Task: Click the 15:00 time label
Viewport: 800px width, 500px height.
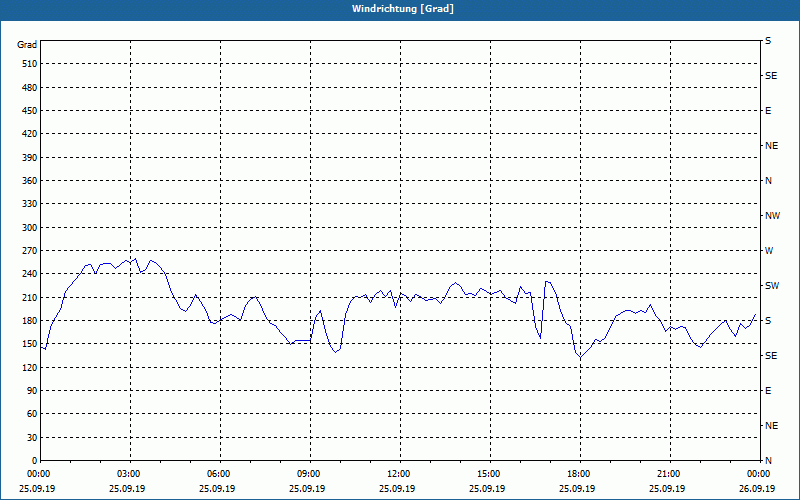Action: pos(490,473)
